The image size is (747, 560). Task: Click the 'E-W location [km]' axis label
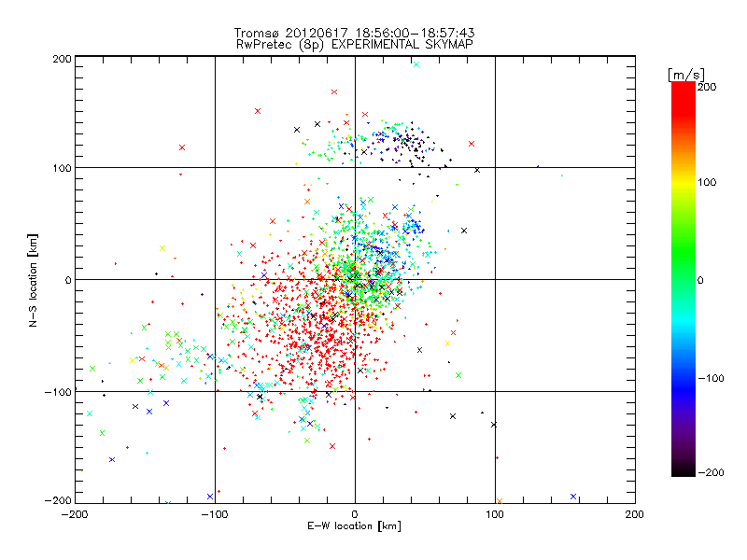coord(354,525)
